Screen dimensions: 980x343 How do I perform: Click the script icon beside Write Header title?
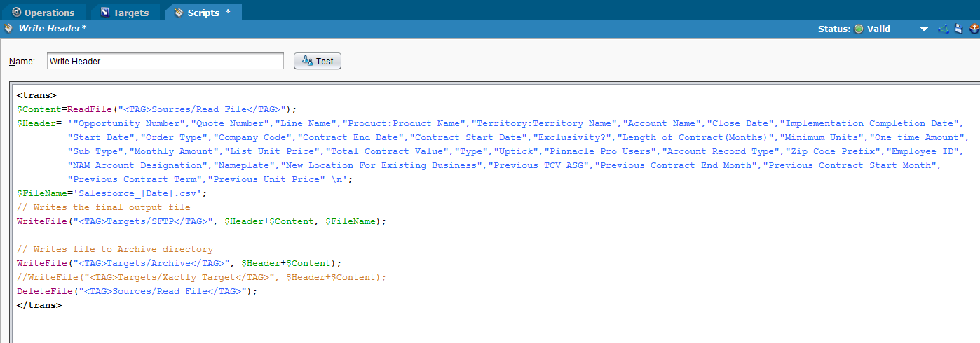pos(8,29)
